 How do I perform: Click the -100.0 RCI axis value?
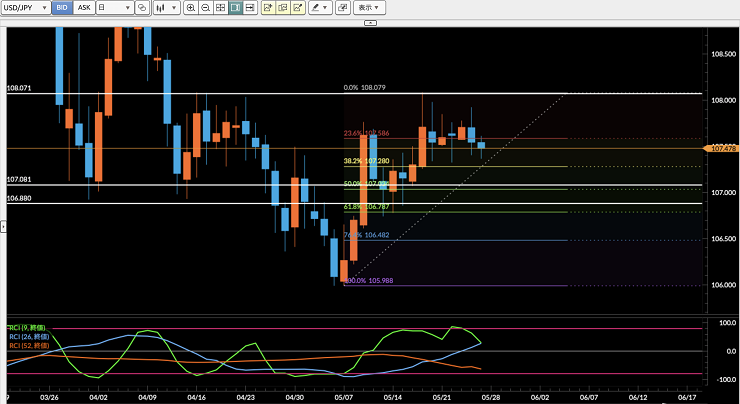(x=726, y=379)
